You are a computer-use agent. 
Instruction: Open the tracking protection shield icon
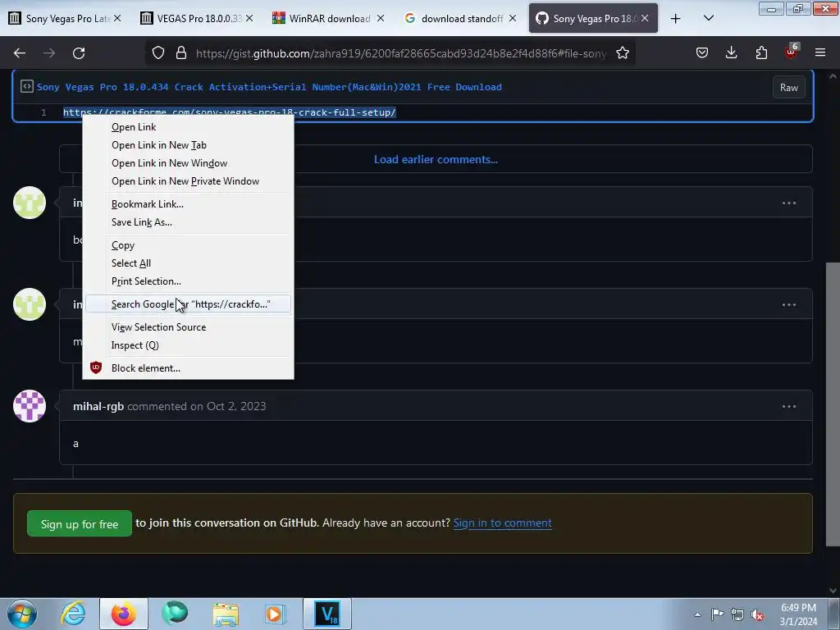point(158,53)
